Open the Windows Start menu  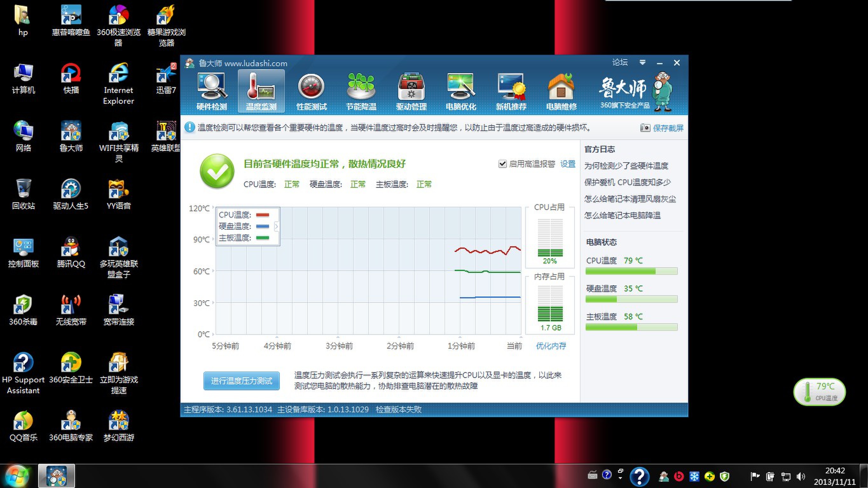pos(17,476)
